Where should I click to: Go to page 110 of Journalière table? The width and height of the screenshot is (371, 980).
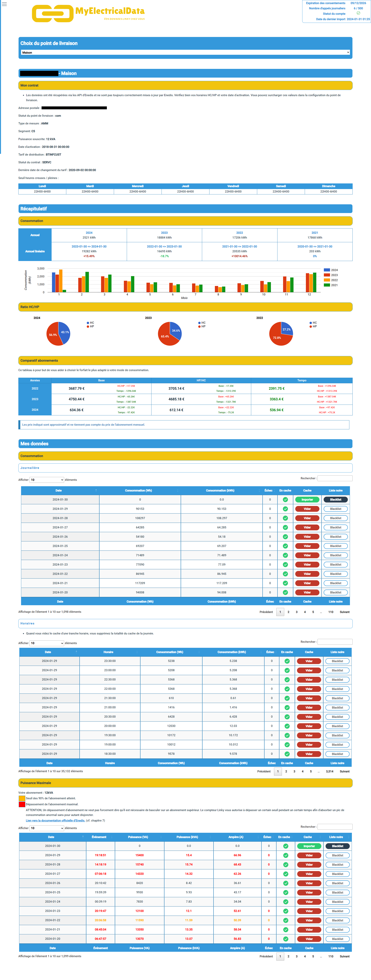click(331, 612)
